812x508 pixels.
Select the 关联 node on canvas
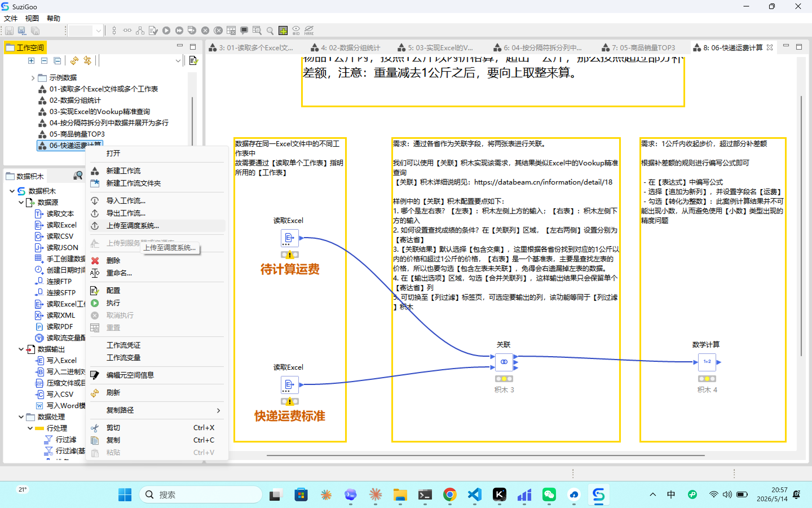504,362
